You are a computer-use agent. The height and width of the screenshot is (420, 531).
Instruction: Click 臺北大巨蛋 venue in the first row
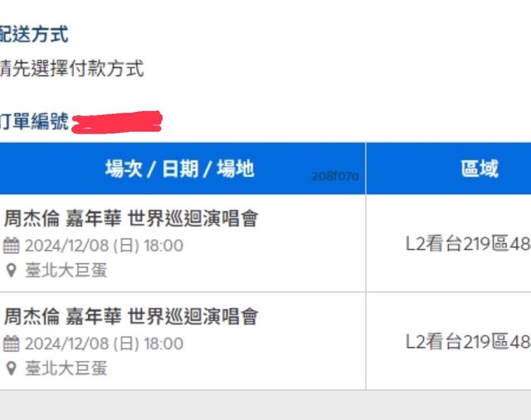[66, 271]
